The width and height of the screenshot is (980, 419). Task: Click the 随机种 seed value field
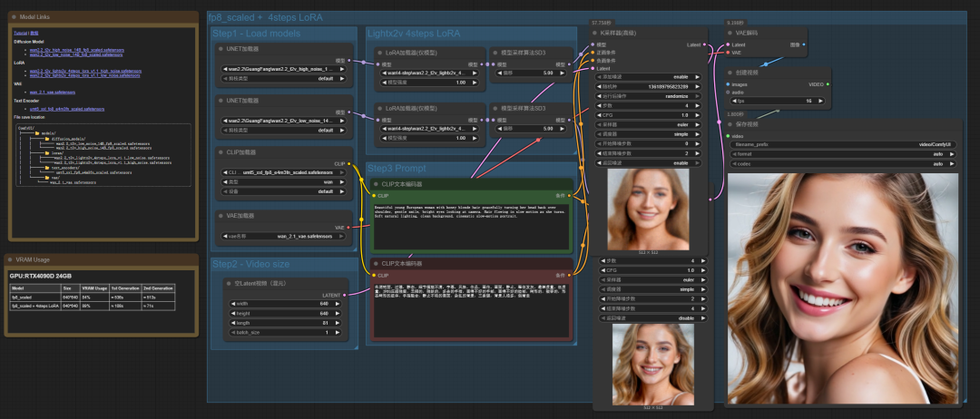pyautogui.click(x=650, y=86)
